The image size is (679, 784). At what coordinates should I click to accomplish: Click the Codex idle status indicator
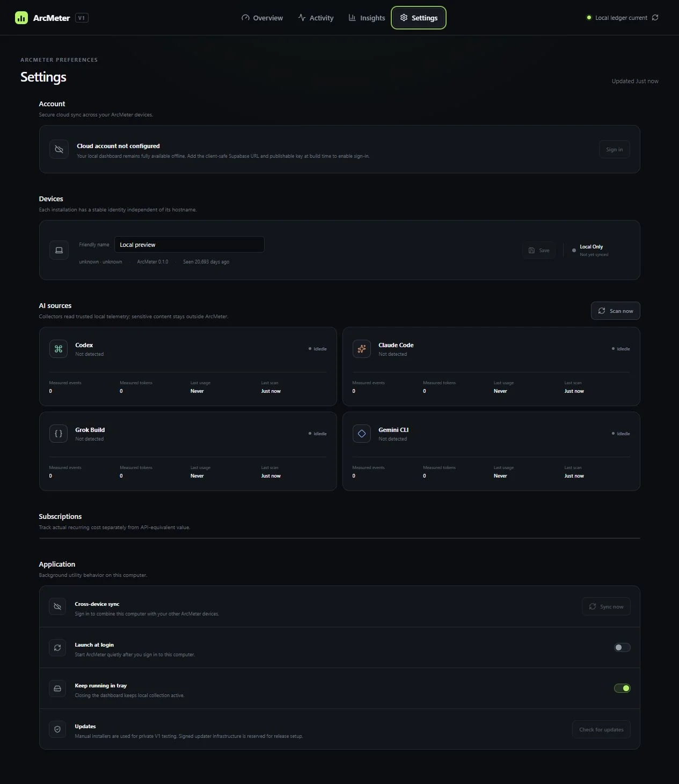pos(317,349)
